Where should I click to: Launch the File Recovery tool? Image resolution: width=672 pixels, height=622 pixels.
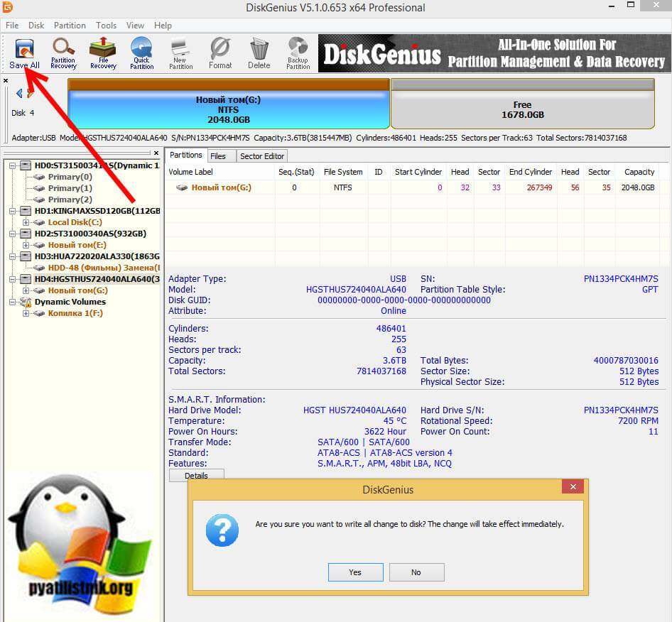(103, 53)
